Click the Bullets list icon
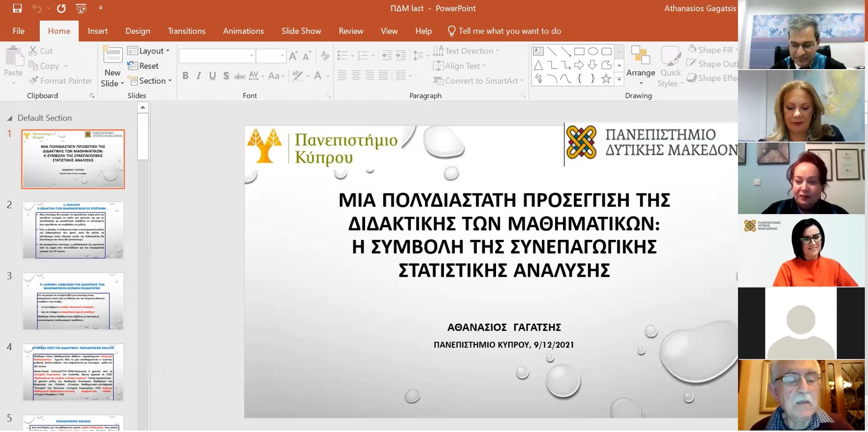 pos(342,55)
